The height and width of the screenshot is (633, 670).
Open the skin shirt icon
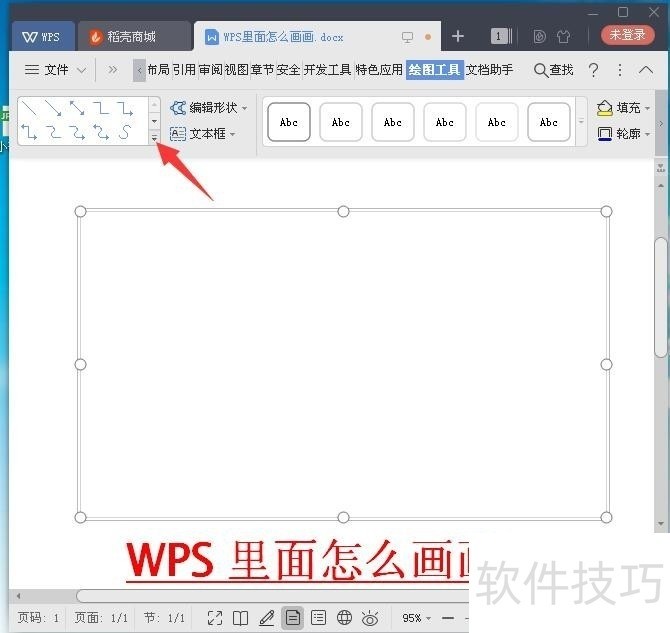pos(564,37)
